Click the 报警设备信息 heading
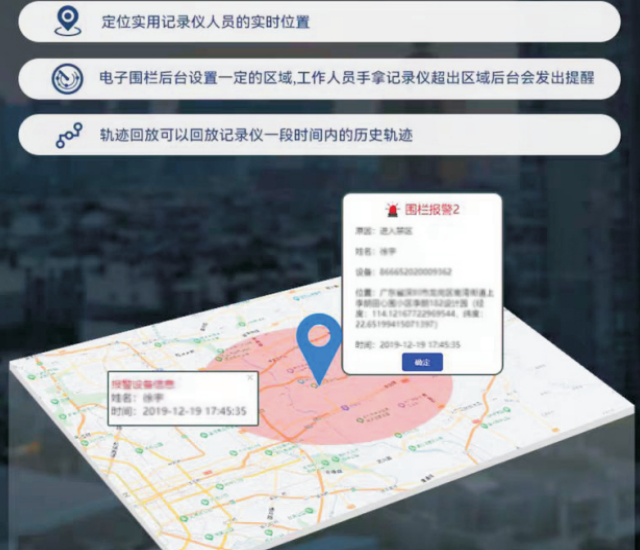 click(141, 384)
